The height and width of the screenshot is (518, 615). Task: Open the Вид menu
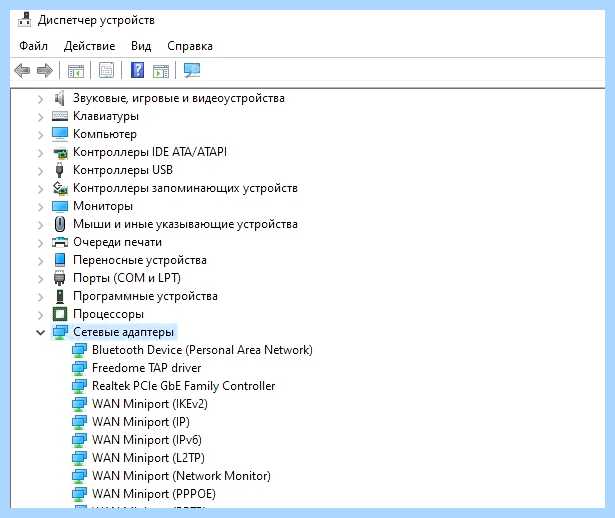[x=141, y=46]
